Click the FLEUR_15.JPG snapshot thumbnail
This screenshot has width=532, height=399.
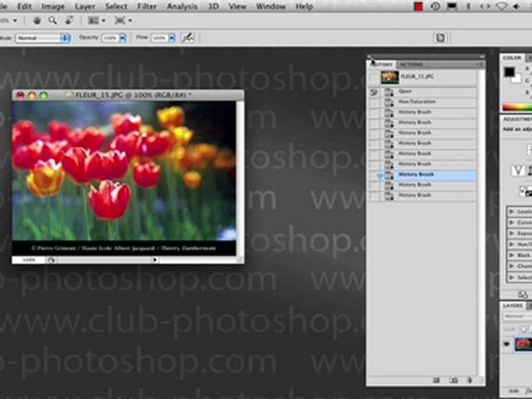click(x=390, y=77)
